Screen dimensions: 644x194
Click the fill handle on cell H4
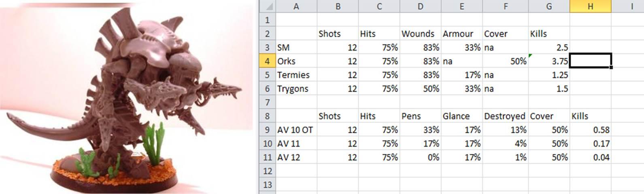(610, 67)
